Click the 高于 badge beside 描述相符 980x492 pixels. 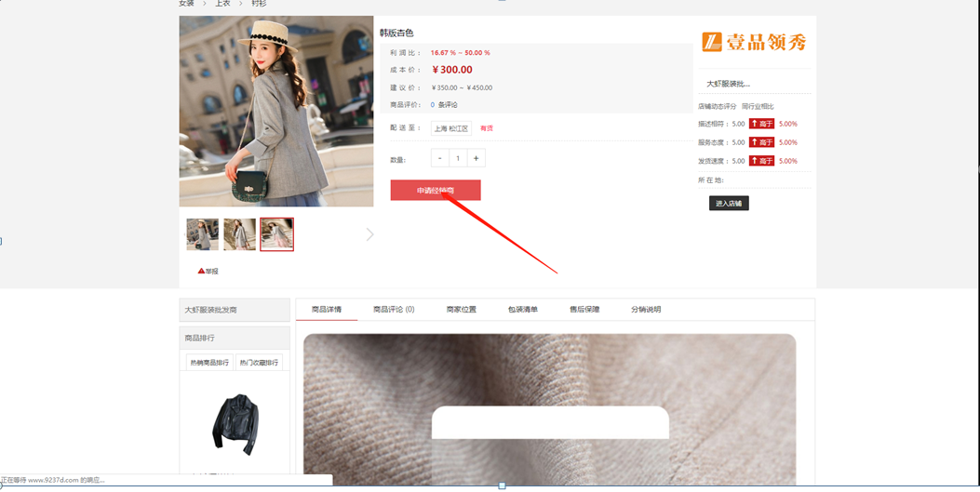[761, 124]
